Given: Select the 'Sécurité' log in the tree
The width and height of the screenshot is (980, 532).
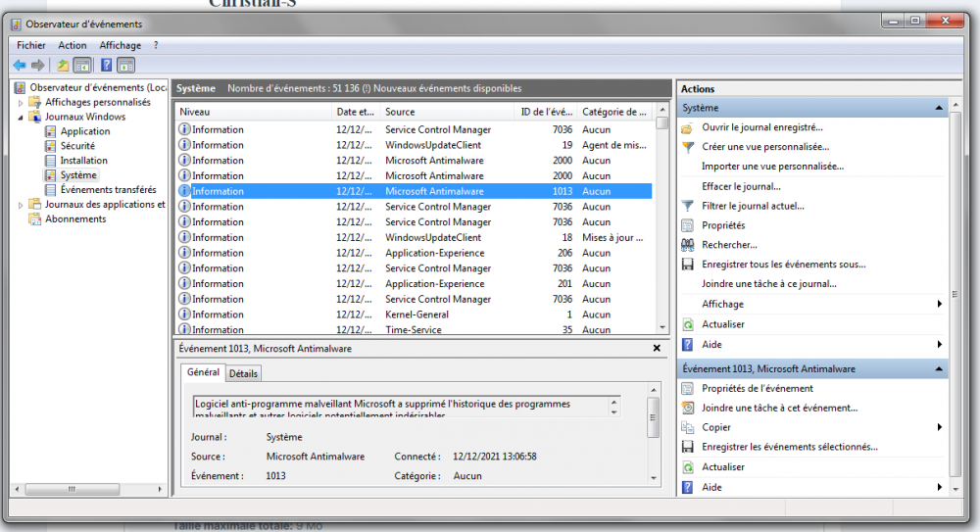Looking at the screenshot, I should pos(77,146).
